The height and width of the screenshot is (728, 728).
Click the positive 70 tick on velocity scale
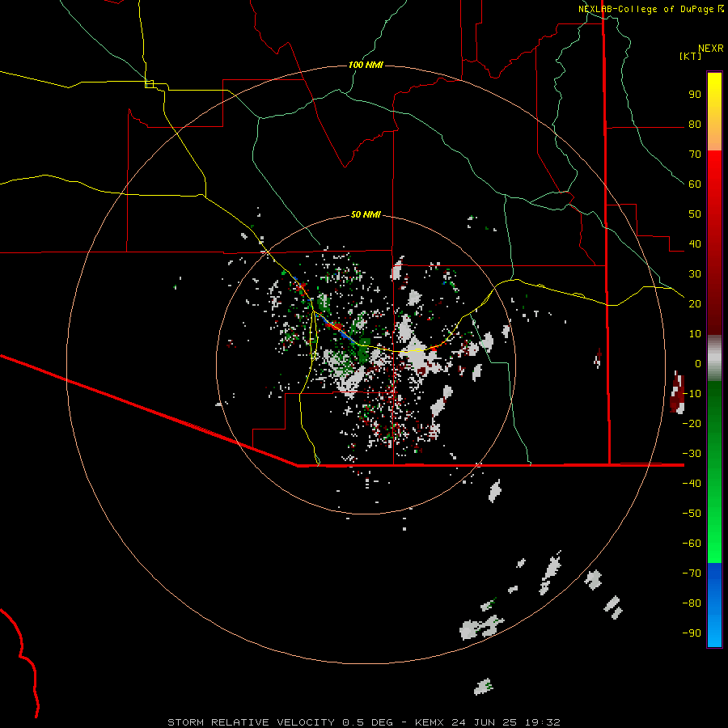click(x=695, y=154)
